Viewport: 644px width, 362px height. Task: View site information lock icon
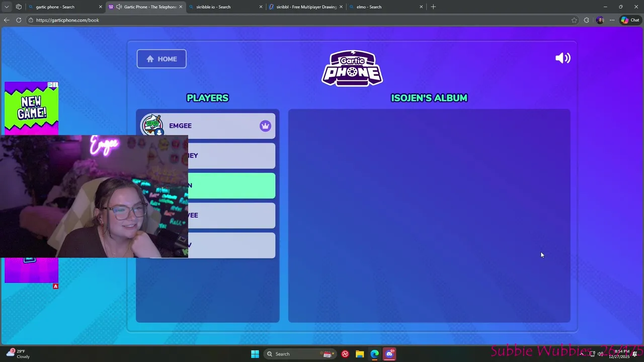[x=31, y=20]
